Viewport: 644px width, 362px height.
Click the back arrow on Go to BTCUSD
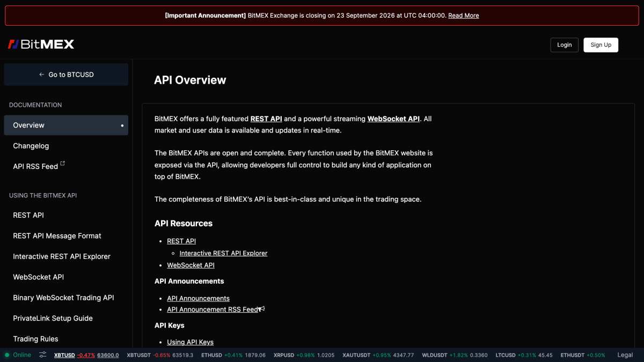[x=41, y=75]
